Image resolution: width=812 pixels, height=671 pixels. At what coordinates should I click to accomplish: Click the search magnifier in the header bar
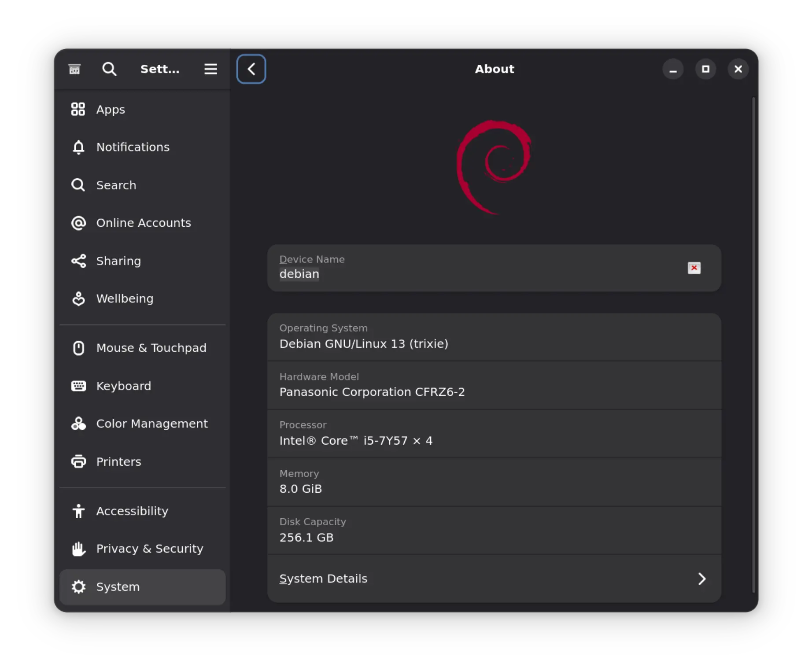coord(109,69)
